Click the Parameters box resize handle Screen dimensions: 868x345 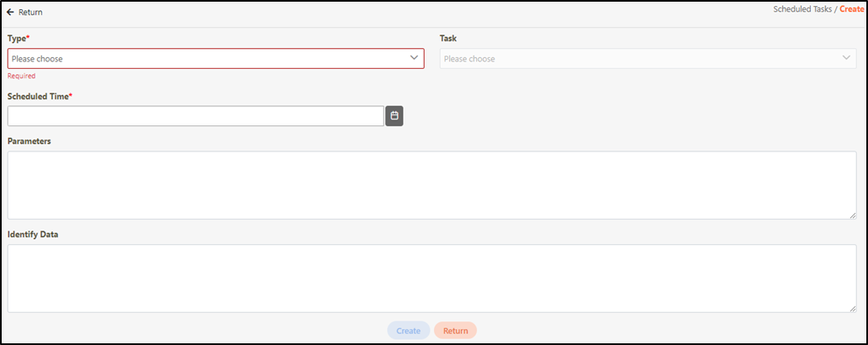pos(853,215)
